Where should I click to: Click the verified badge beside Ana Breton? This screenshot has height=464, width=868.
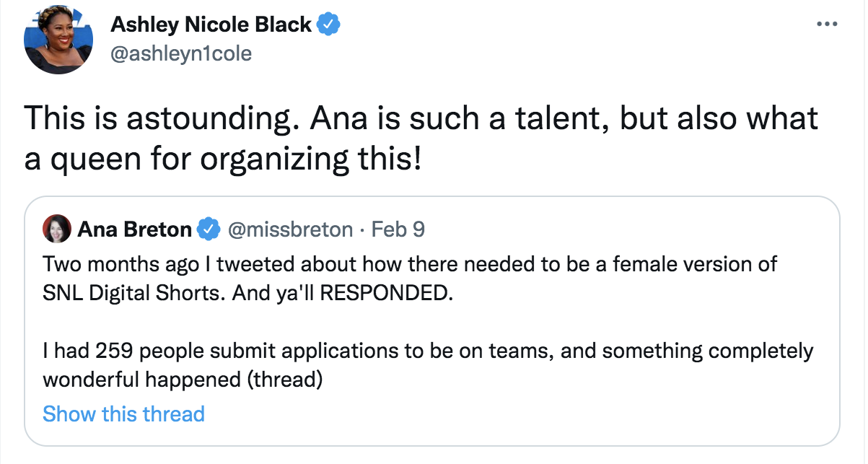209,229
